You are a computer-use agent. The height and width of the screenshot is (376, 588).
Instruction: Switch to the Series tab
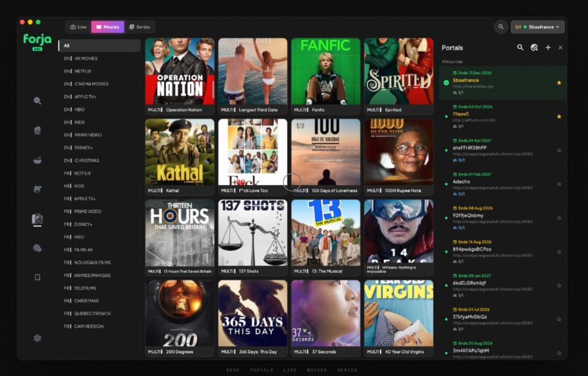click(140, 26)
